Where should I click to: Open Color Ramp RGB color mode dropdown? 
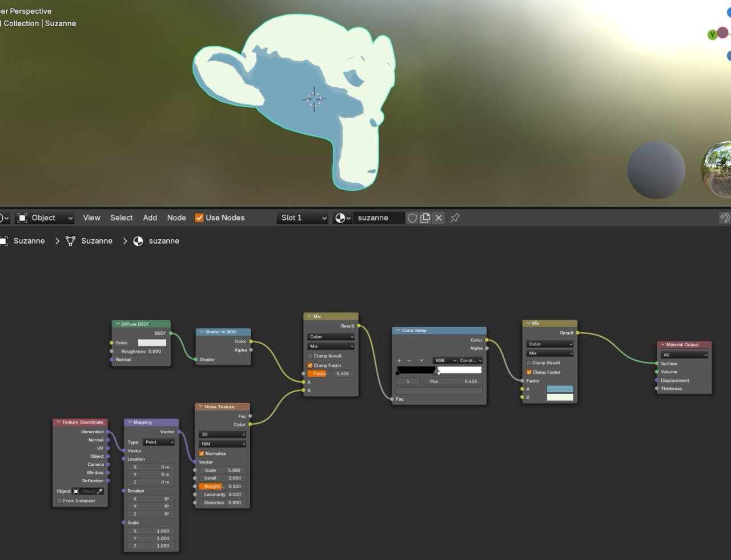point(445,360)
